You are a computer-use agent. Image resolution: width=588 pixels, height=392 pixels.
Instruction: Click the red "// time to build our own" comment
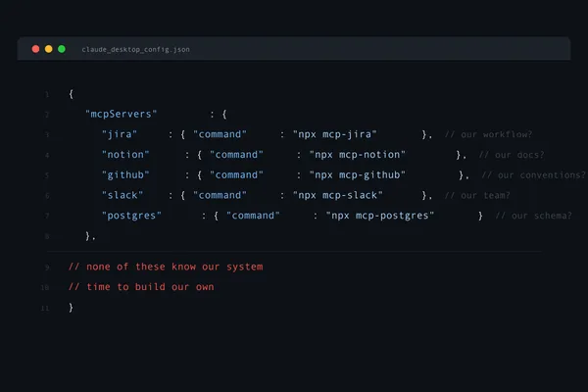pos(141,286)
